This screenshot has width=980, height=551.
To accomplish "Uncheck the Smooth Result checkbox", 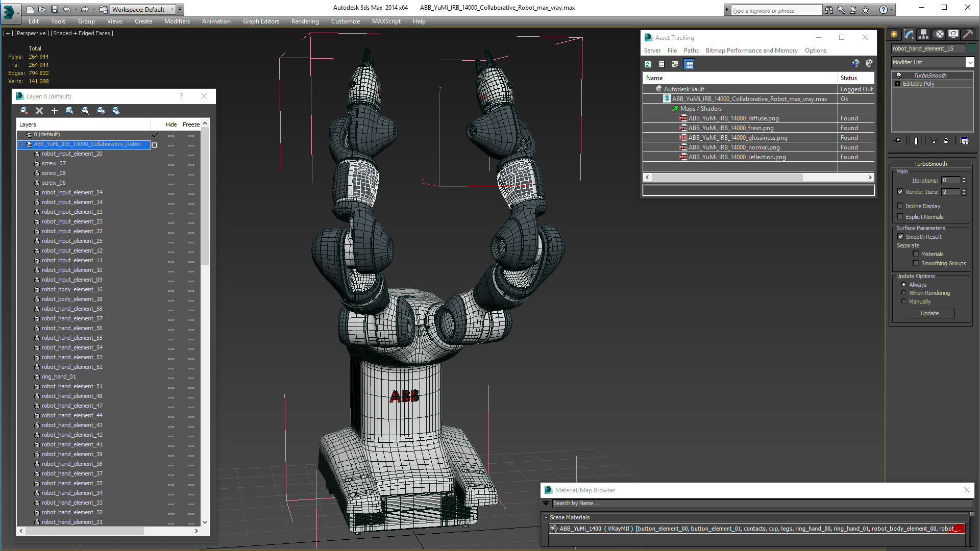I will tap(901, 237).
